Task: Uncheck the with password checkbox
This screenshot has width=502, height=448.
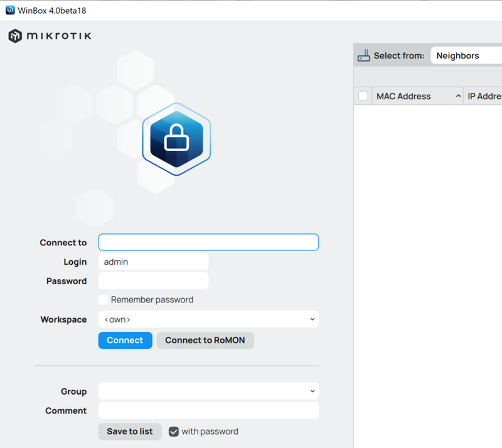Action: (x=174, y=432)
